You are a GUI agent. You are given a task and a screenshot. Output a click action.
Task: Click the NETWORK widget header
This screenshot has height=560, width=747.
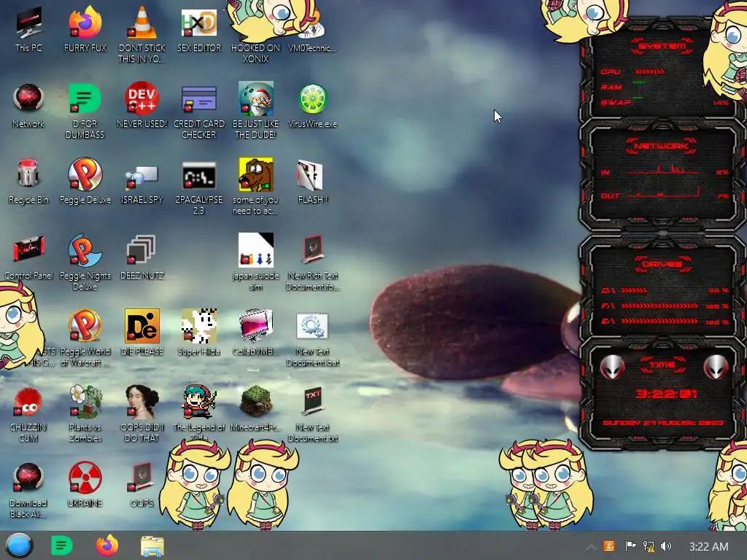662,146
